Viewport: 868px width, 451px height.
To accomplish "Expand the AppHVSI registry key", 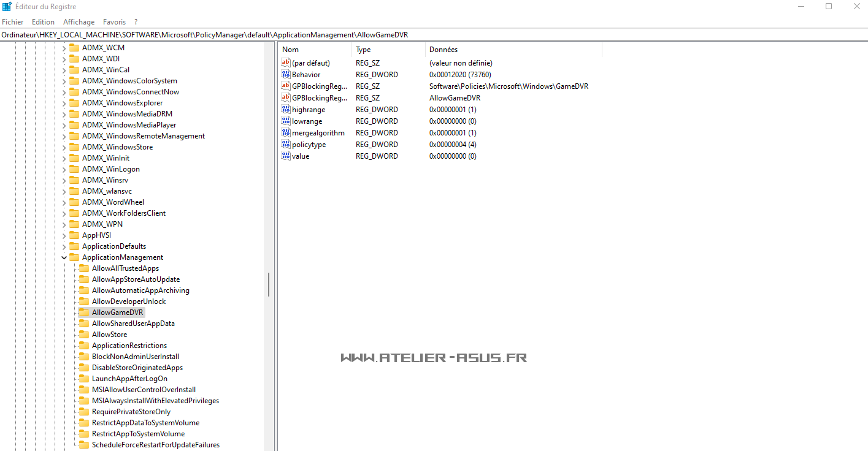I will pos(64,235).
